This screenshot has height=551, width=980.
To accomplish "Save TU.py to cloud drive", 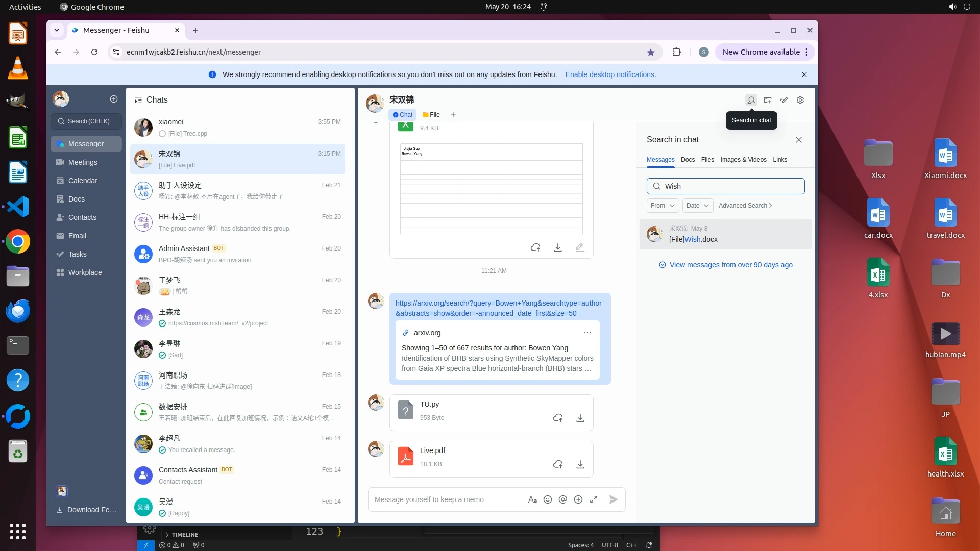I will 558,418.
